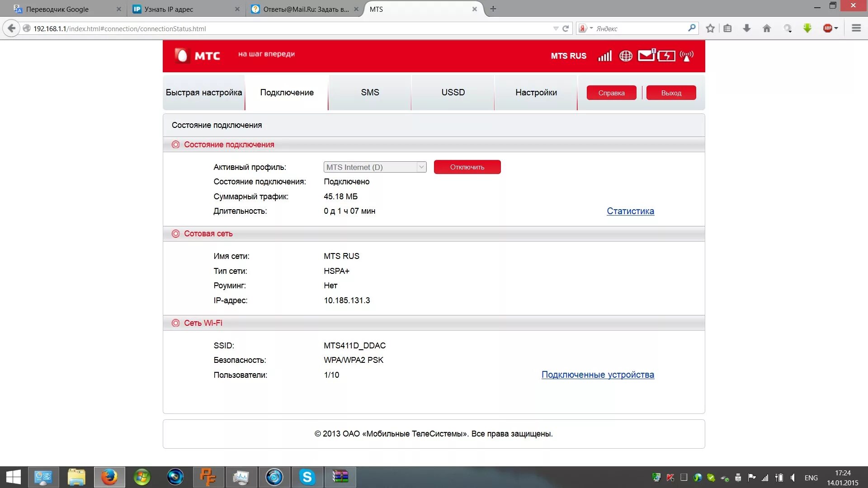Viewport: 868px width, 488px height.
Task: Open the address bar history dropdown arrow
Action: (556, 28)
